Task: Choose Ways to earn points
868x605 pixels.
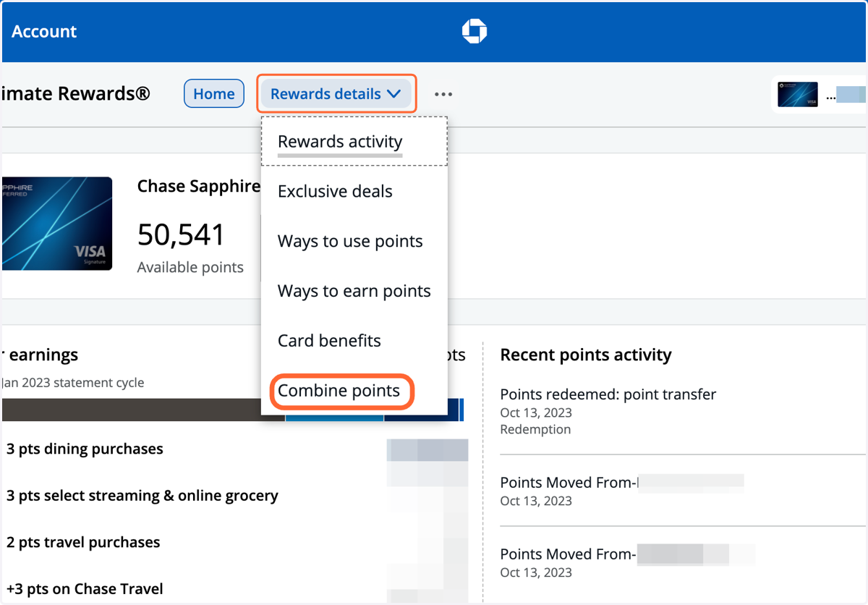Action: click(x=354, y=291)
